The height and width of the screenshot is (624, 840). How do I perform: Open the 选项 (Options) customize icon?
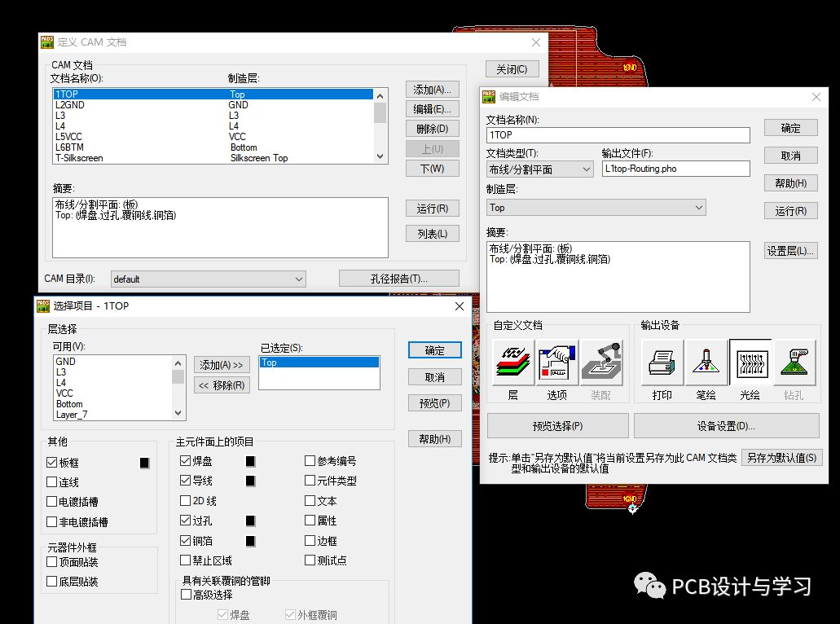(556, 363)
